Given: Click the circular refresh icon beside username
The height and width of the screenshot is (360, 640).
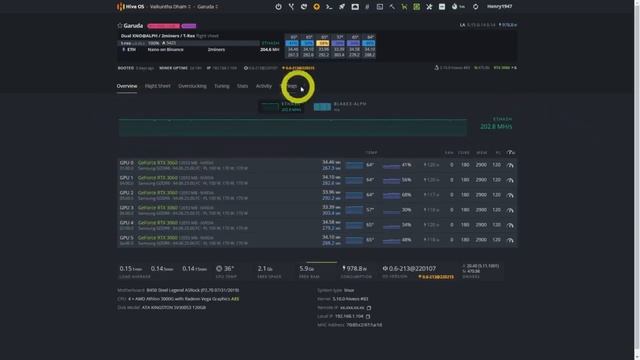Looking at the screenshot, I should (x=476, y=7).
